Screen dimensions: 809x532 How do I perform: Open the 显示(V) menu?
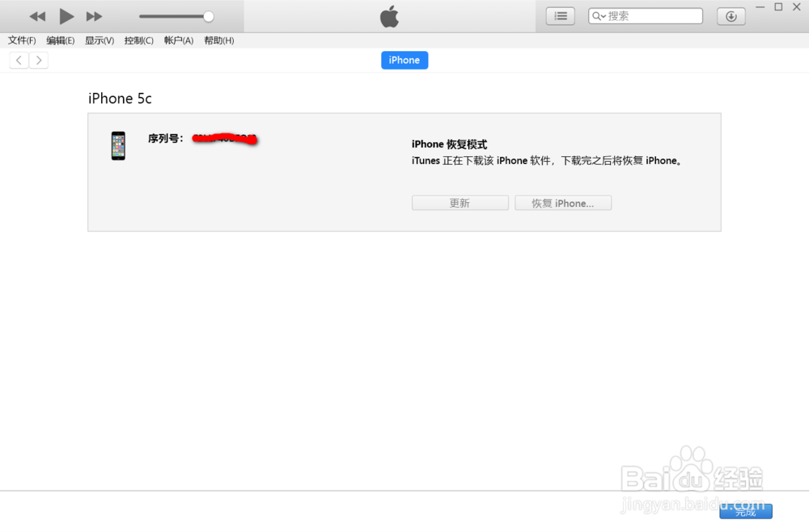point(99,40)
